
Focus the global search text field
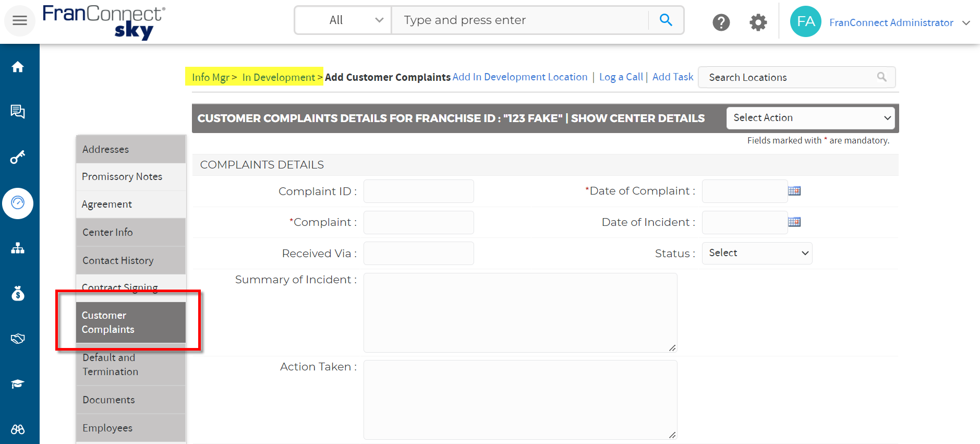click(x=520, y=20)
